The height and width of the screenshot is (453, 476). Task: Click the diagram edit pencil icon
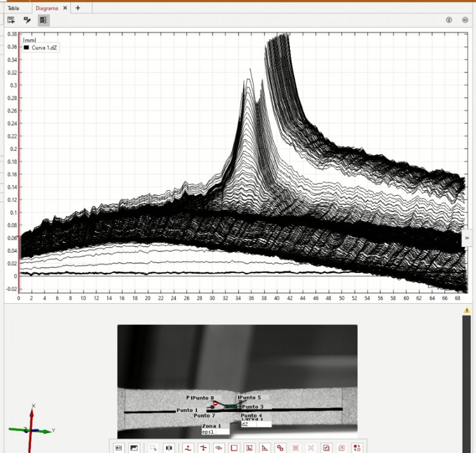(27, 20)
